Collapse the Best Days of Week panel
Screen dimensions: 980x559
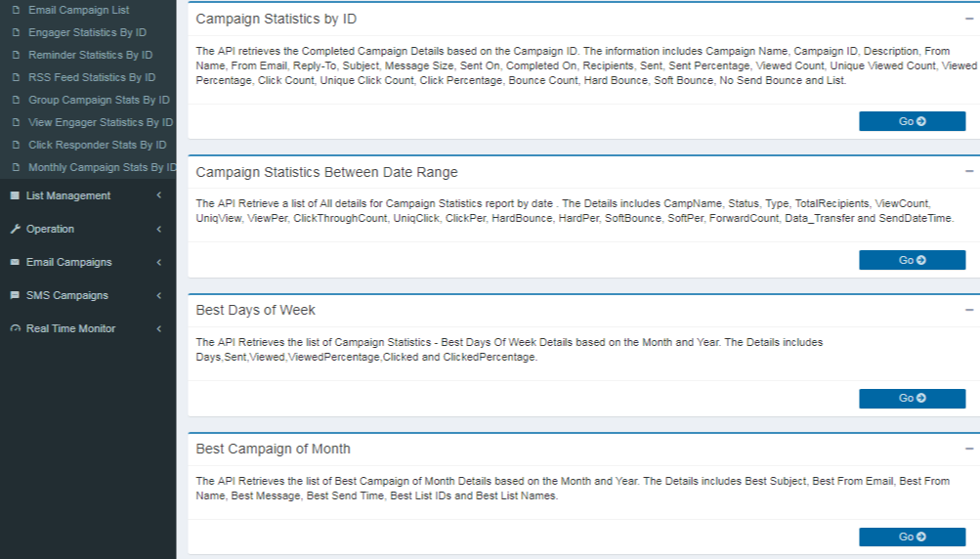point(968,310)
